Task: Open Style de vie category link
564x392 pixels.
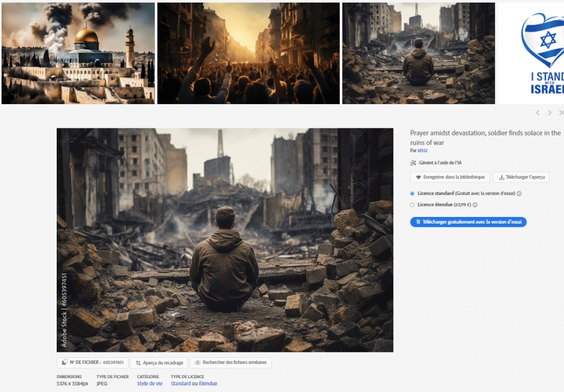Action: click(x=150, y=383)
